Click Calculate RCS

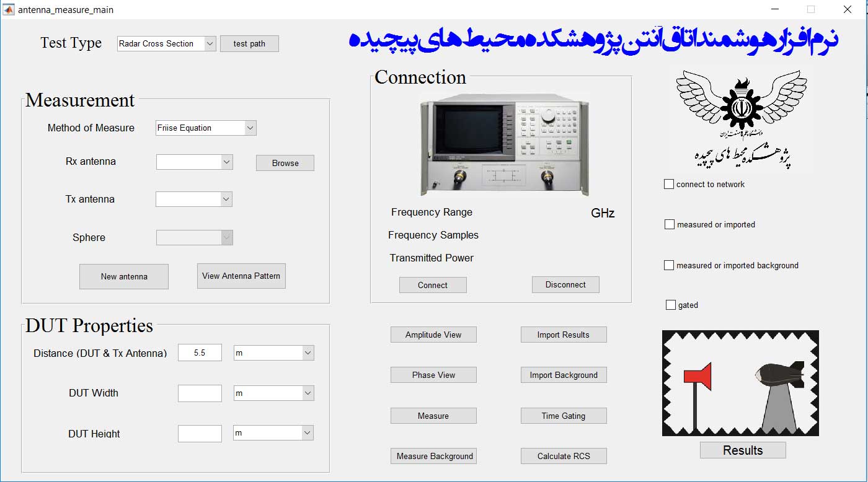coord(564,456)
